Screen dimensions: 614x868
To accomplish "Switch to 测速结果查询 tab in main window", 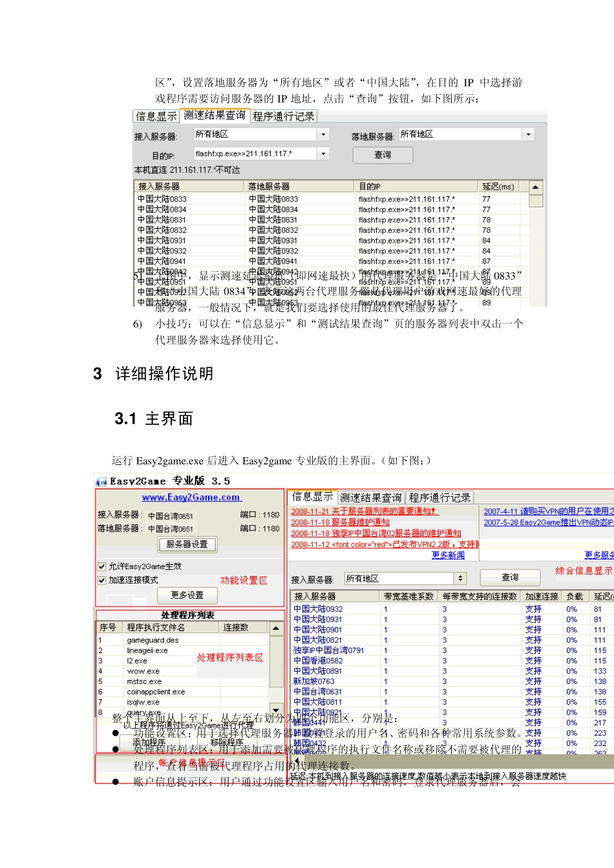I will point(371,498).
